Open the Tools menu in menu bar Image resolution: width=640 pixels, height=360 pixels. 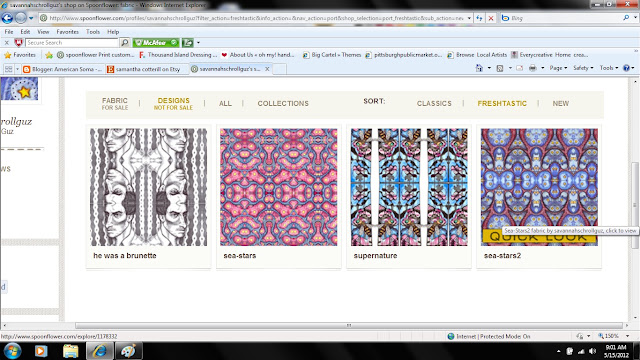(x=93, y=31)
